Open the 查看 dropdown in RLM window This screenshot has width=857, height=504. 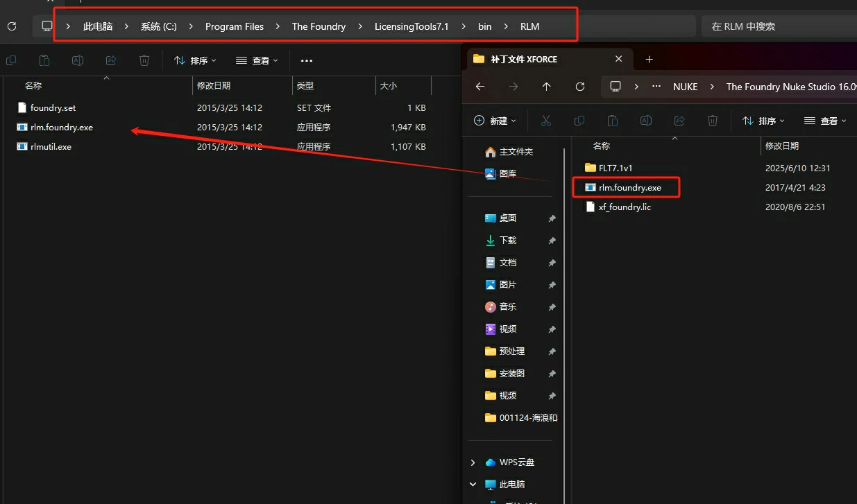(x=257, y=60)
